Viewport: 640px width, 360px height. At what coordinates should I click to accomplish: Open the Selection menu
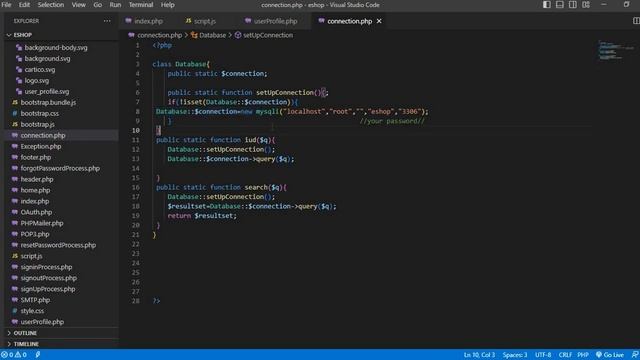tap(51, 5)
